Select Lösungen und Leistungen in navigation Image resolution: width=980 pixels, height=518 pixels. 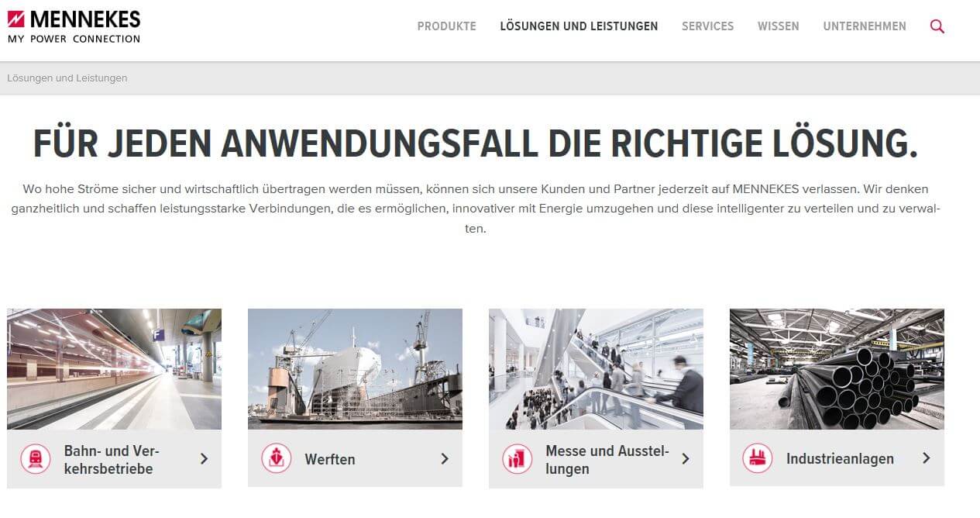[579, 26]
